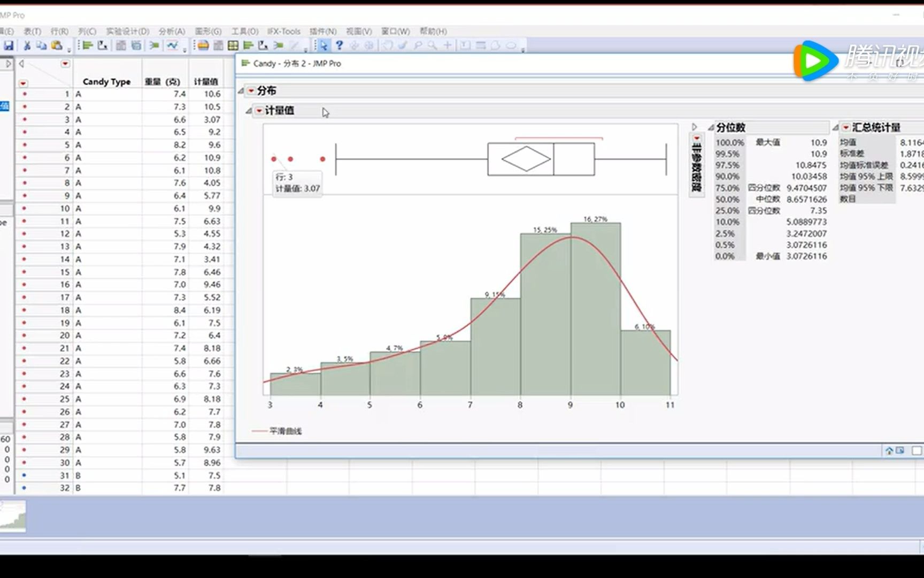Collapse the 分位数 table disclosure
924x578 pixels.
coord(711,127)
